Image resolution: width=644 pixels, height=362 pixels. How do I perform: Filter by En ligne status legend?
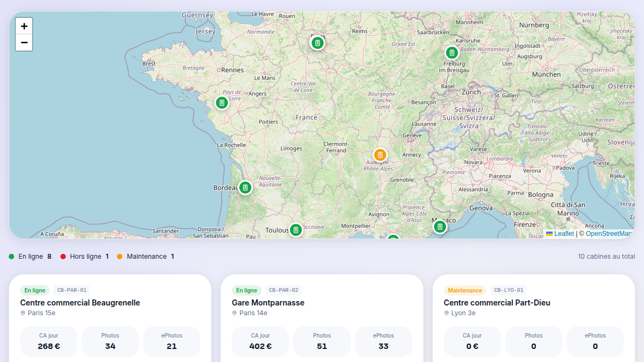30,257
